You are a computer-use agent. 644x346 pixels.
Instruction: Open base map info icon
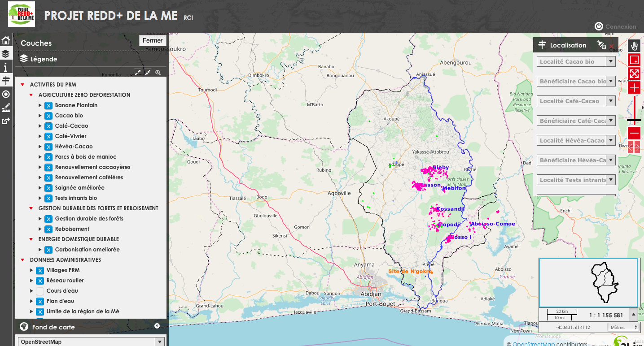point(157,326)
